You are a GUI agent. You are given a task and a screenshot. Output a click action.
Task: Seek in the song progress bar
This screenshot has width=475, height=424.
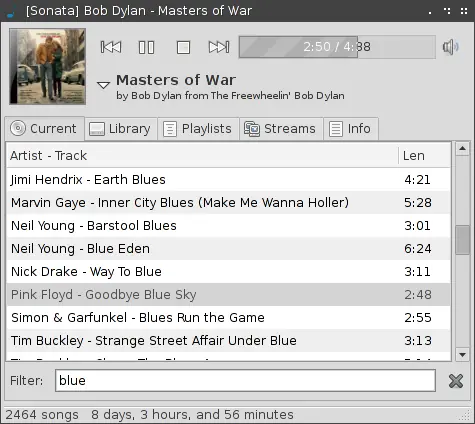click(337, 47)
